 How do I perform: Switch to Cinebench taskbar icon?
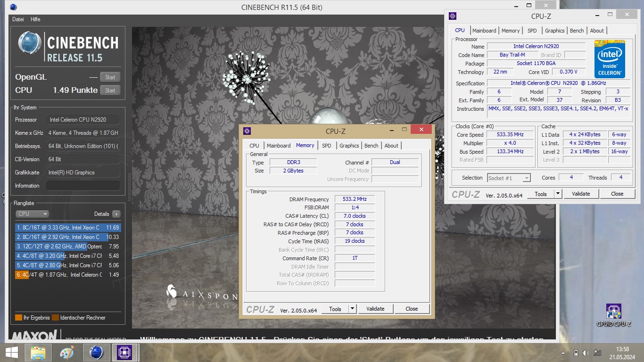click(x=96, y=353)
